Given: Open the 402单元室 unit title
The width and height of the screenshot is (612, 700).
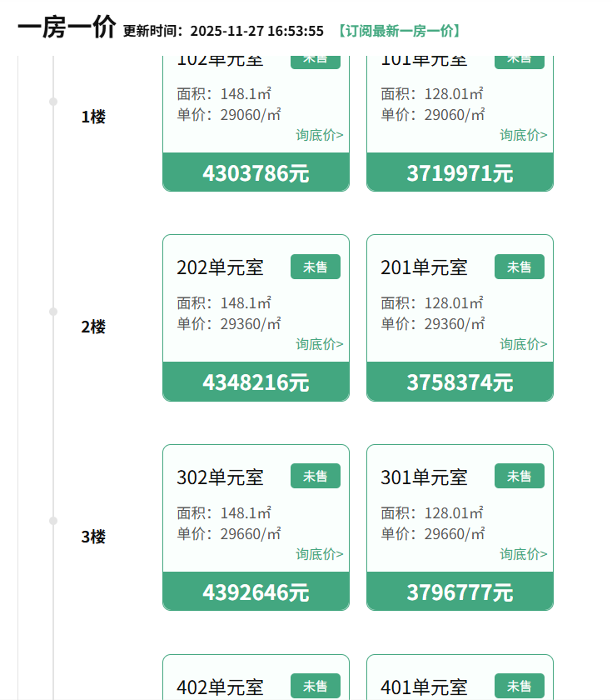Looking at the screenshot, I should coord(220,687).
